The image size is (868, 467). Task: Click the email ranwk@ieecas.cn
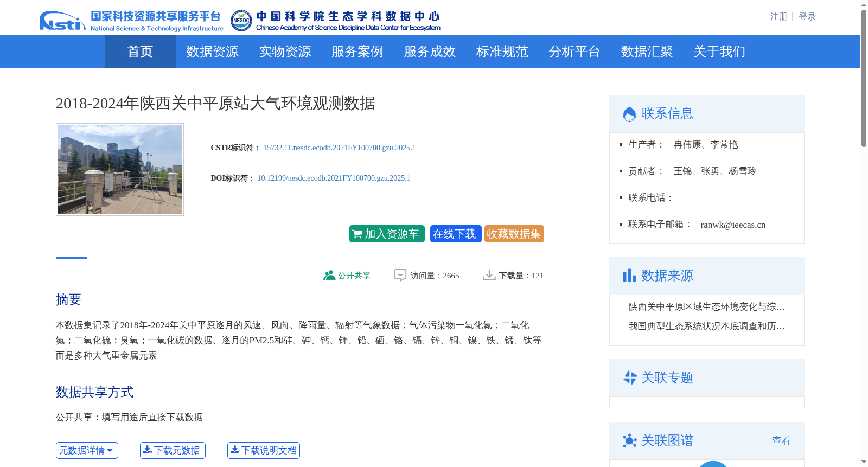tap(733, 225)
